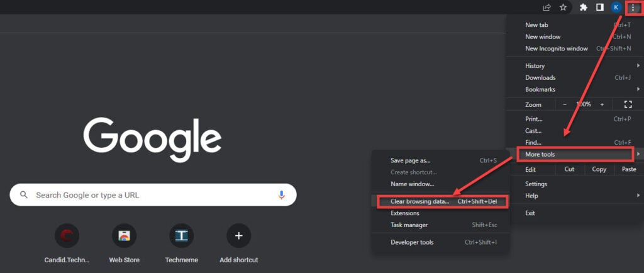
Task: Expand the More tools submenu
Action: 575,154
